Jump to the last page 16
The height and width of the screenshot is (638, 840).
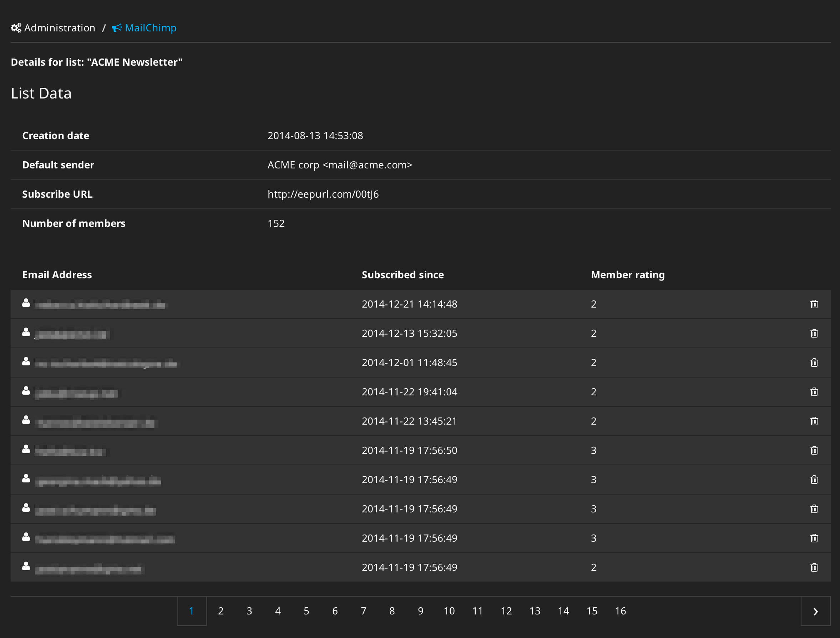[621, 611]
